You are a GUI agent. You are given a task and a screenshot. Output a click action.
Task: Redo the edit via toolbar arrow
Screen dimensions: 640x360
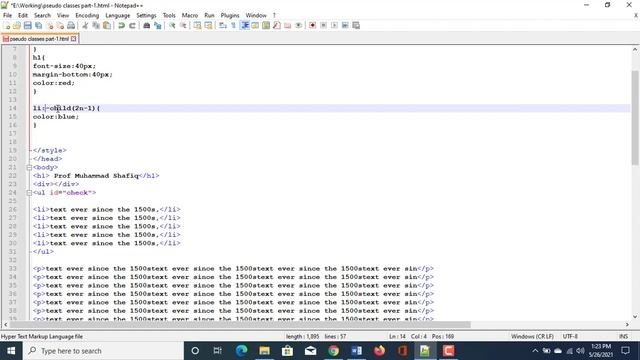coord(132,25)
